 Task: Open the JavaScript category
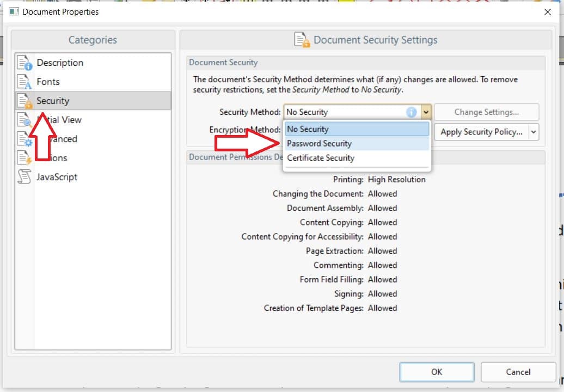click(93, 177)
